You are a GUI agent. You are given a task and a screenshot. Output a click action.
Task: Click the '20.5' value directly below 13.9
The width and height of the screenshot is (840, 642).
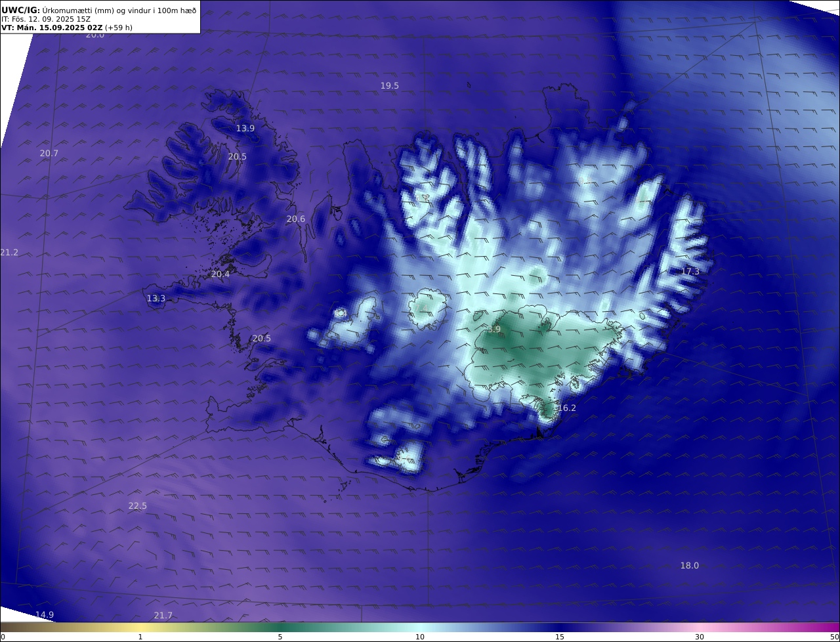tap(238, 157)
